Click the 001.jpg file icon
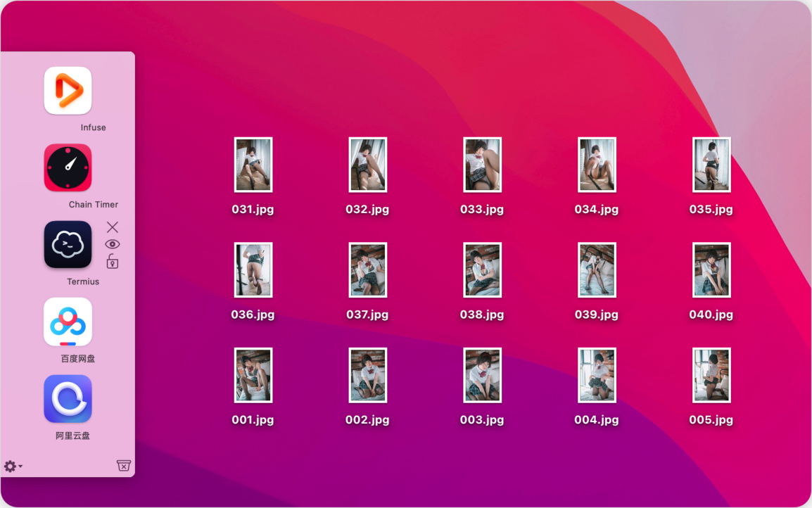This screenshot has height=508, width=812. click(x=253, y=375)
